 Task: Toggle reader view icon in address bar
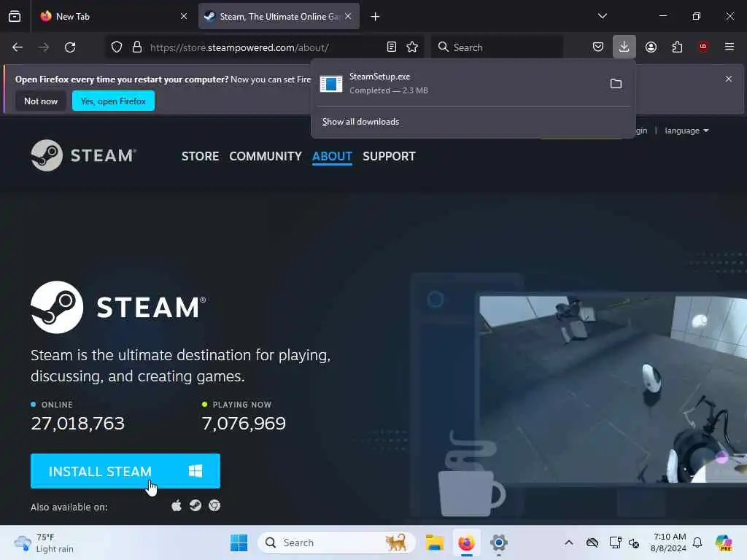click(392, 47)
